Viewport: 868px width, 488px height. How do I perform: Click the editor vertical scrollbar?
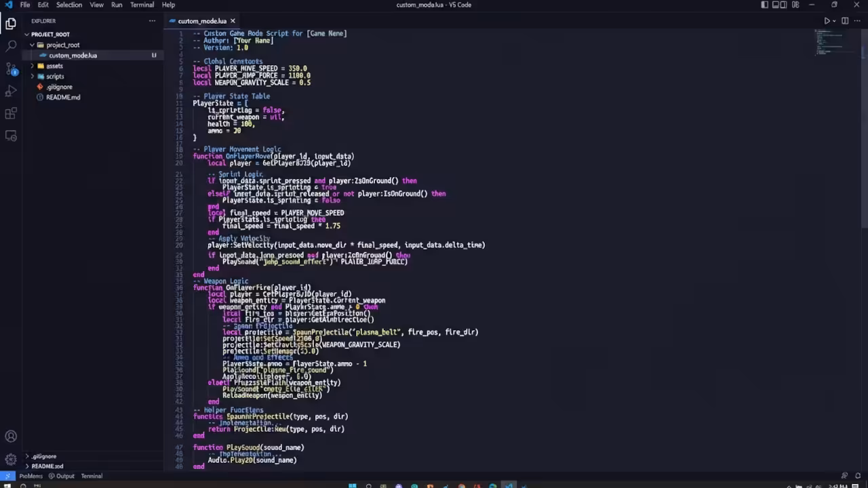(864, 129)
